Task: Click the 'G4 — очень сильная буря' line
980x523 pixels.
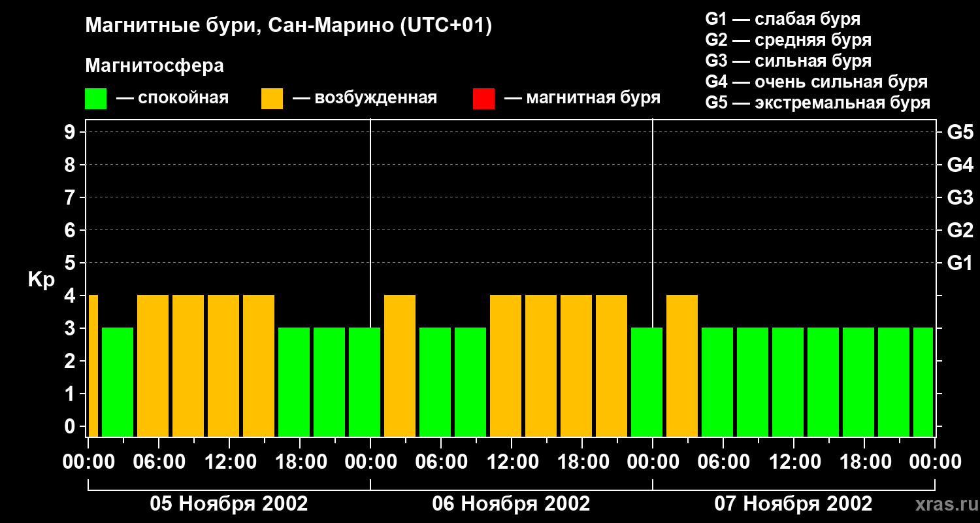Action: 816,82
